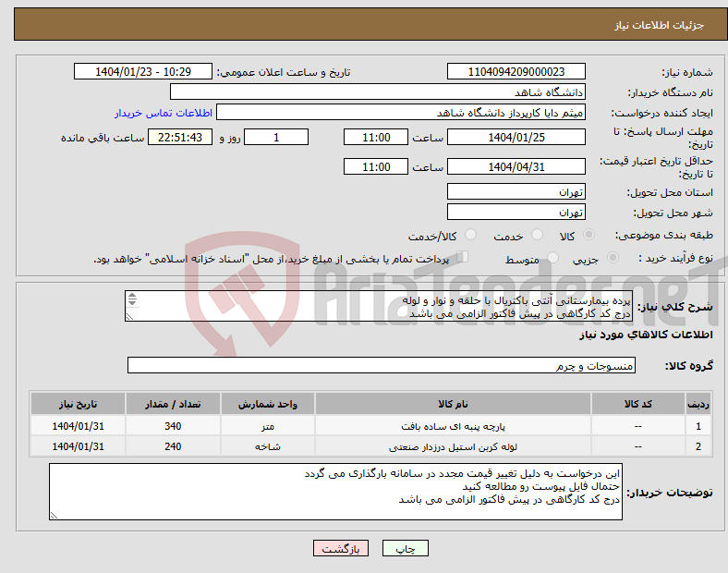Click item name لوله کربن استیل درزدار صنعتی
This screenshot has width=728, height=573.
(453, 446)
